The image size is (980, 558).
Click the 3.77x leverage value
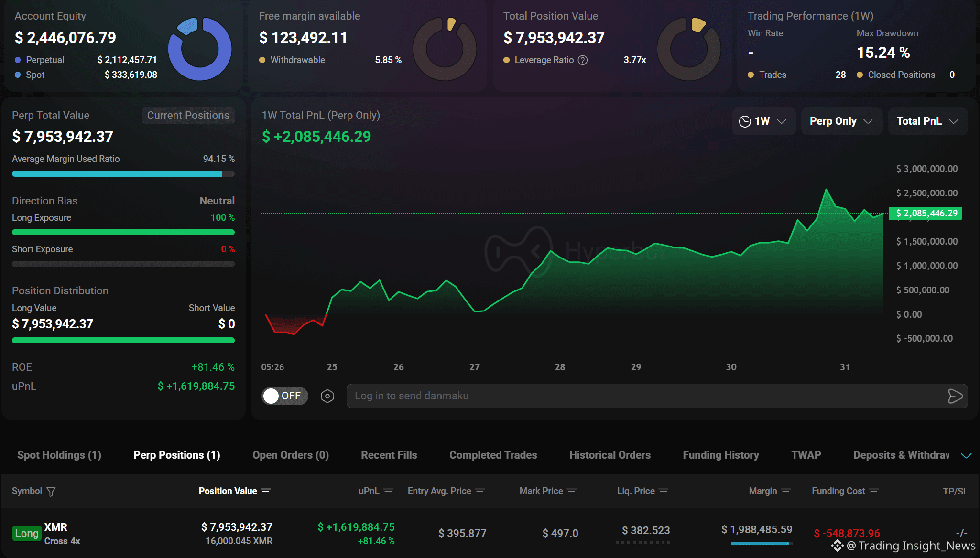point(635,60)
